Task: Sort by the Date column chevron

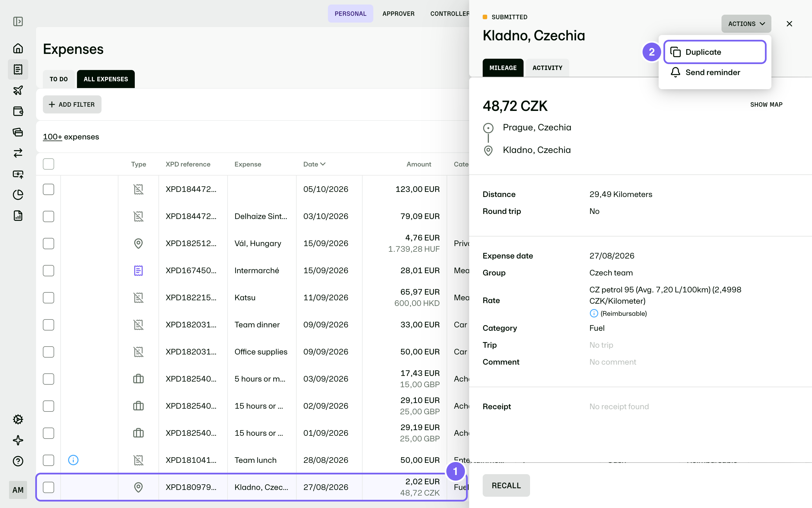Action: pos(323,164)
